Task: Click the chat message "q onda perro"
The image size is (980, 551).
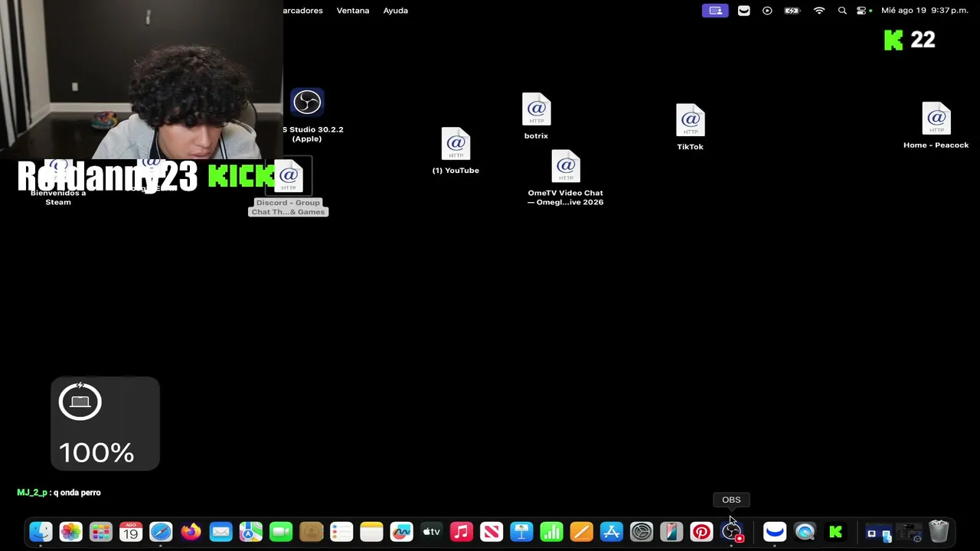Action: tap(77, 493)
